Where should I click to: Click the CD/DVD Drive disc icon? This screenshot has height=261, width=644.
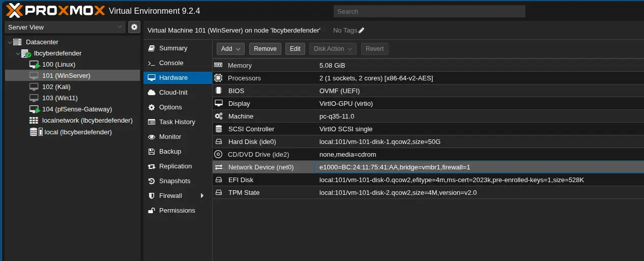click(219, 154)
